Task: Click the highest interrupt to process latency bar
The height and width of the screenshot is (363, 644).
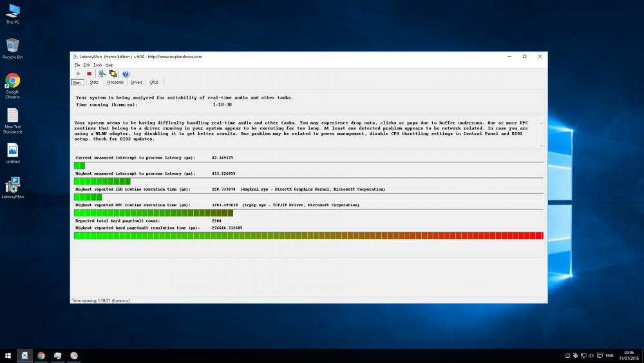Action: pos(308,181)
